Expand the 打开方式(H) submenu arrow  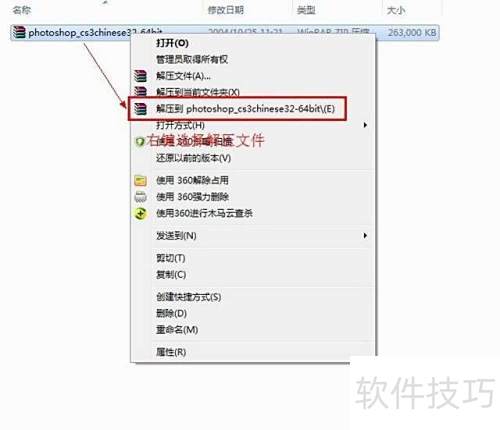[365, 125]
